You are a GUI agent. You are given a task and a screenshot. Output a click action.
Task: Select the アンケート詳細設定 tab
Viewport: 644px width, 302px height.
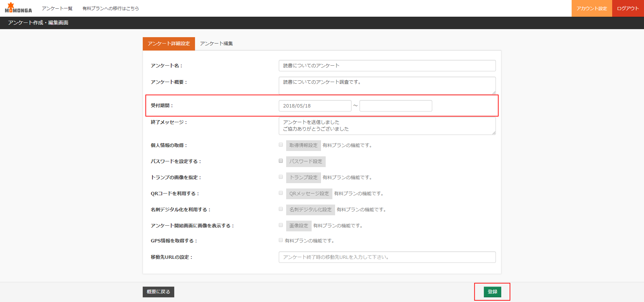169,44
